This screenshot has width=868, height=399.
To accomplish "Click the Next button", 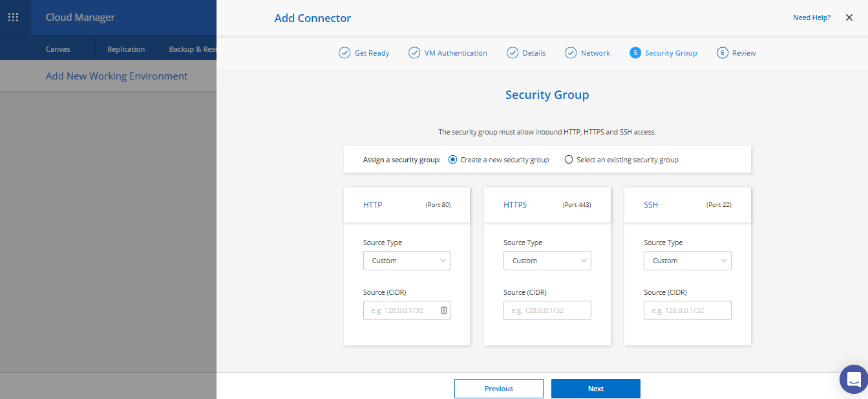I will [595, 389].
